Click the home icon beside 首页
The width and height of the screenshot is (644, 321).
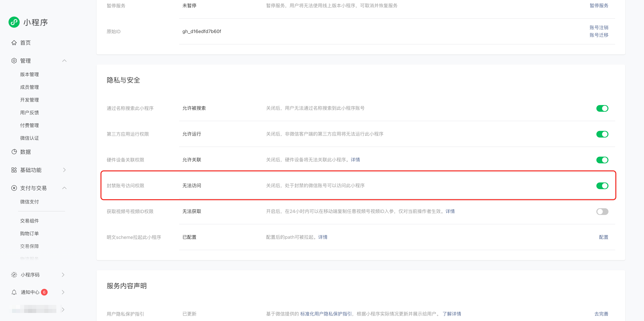[14, 43]
